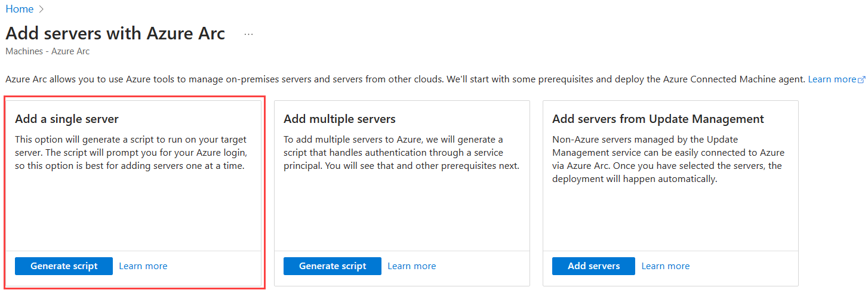This screenshot has width=868, height=293.
Task: Click the 'Add servers with Azure Arc' page title
Action: click(x=115, y=33)
